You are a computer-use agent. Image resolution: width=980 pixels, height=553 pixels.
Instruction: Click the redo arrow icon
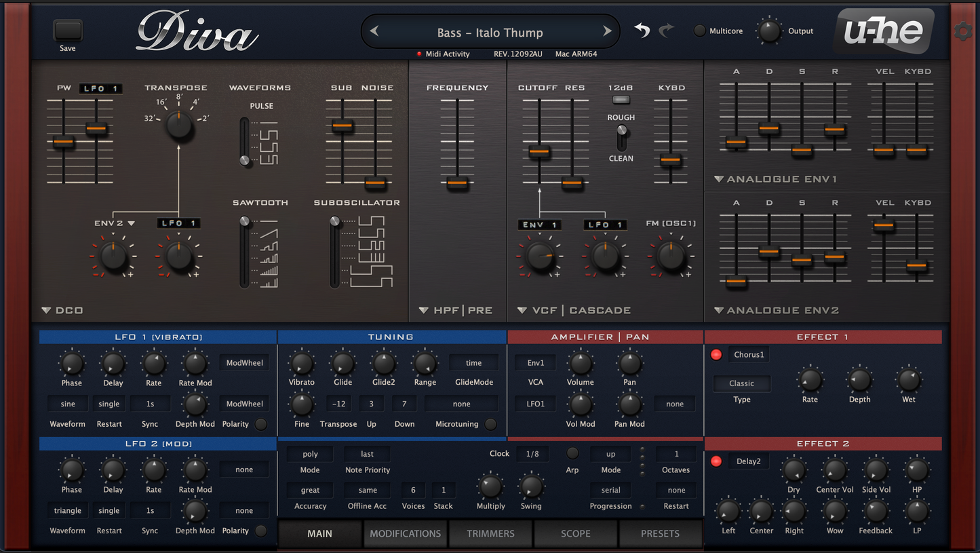667,31
